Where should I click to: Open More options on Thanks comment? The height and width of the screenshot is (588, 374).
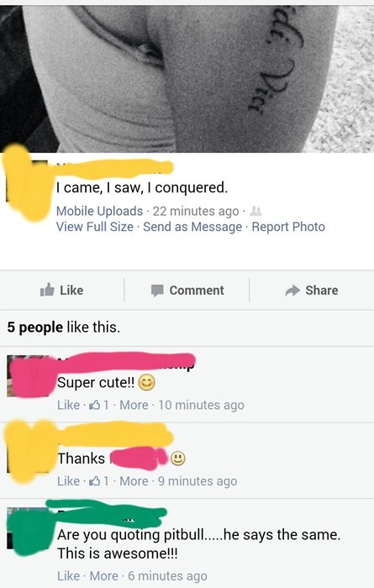click(134, 480)
